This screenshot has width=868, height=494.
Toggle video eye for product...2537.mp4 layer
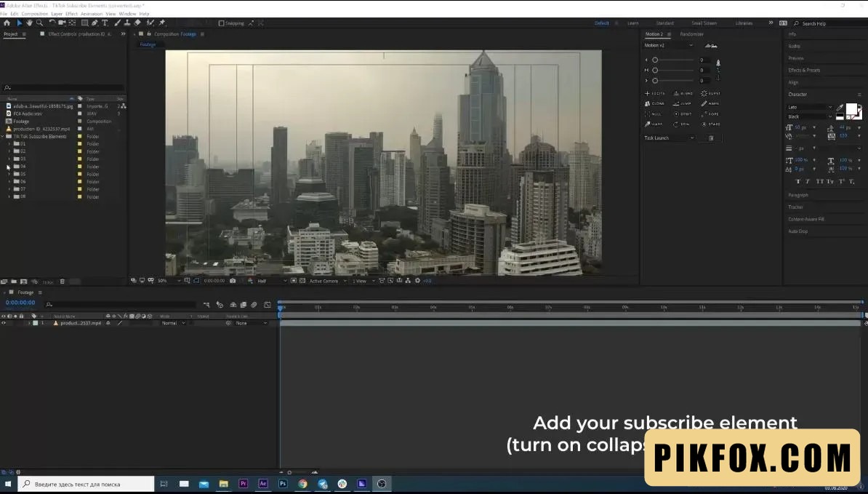[4, 323]
